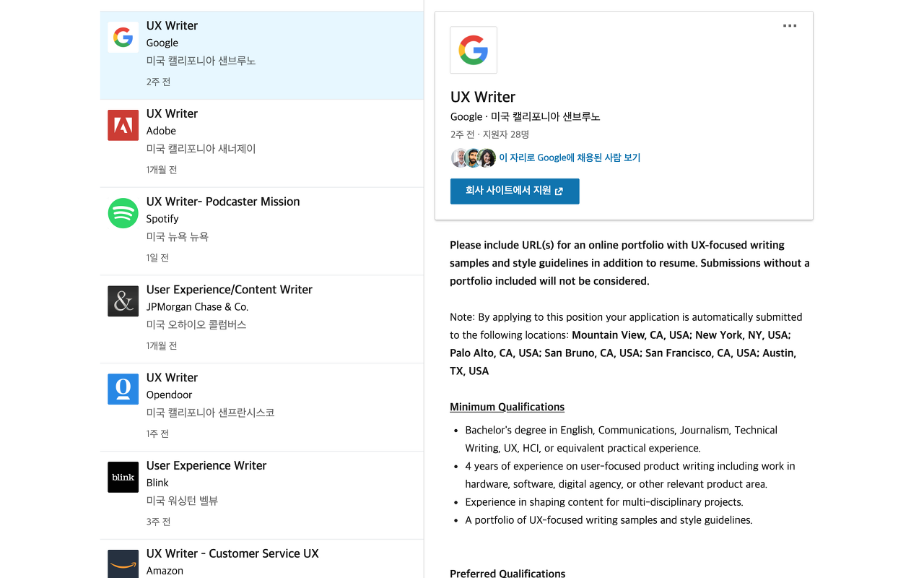924x578 pixels.
Task: Click the Spotify logo icon
Action: (123, 213)
